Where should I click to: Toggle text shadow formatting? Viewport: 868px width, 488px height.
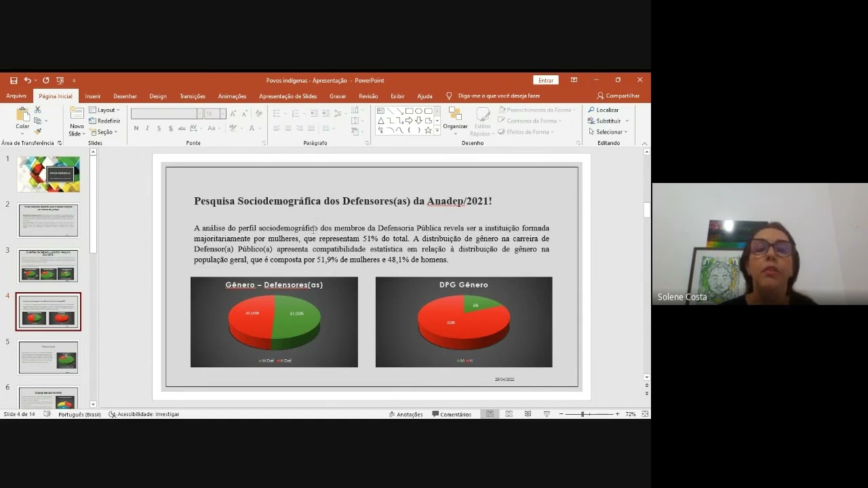(170, 128)
